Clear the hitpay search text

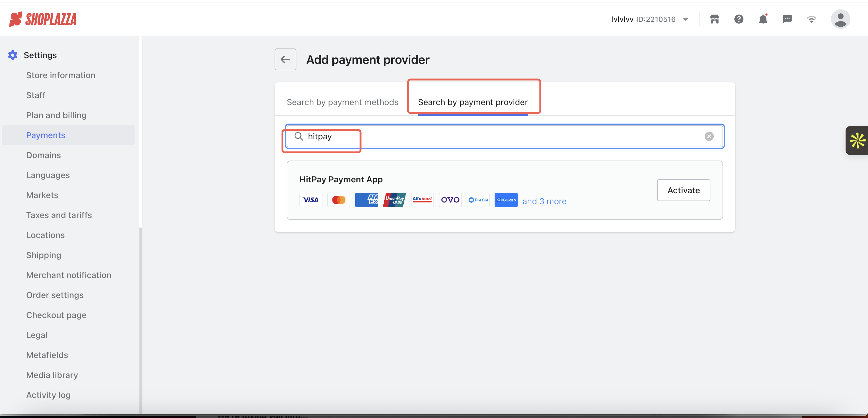[709, 136]
